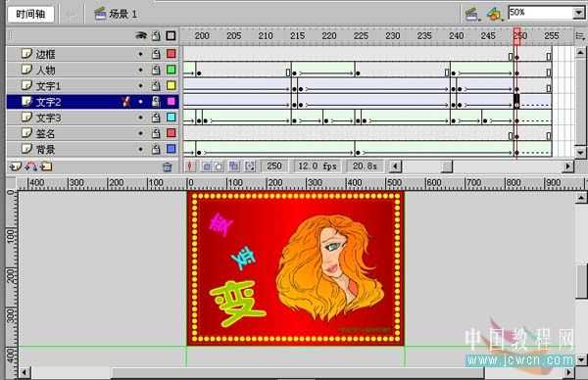The width and height of the screenshot is (588, 380).
Task: Click the yellow outline swatch of 文字1
Action: (x=171, y=85)
